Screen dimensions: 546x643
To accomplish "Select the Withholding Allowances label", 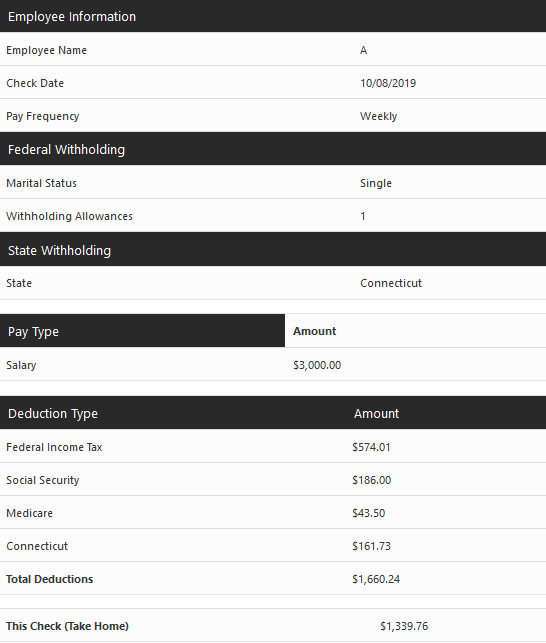I will pos(69,216).
